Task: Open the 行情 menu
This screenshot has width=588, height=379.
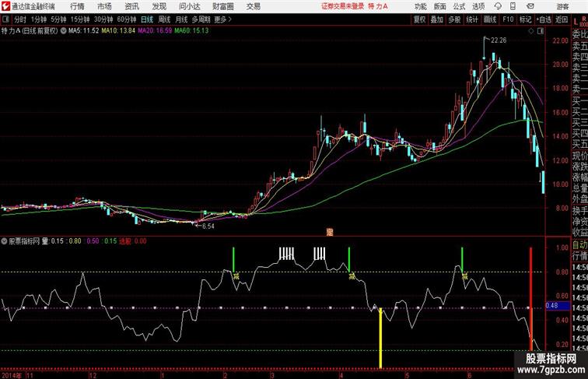Action: [77, 6]
